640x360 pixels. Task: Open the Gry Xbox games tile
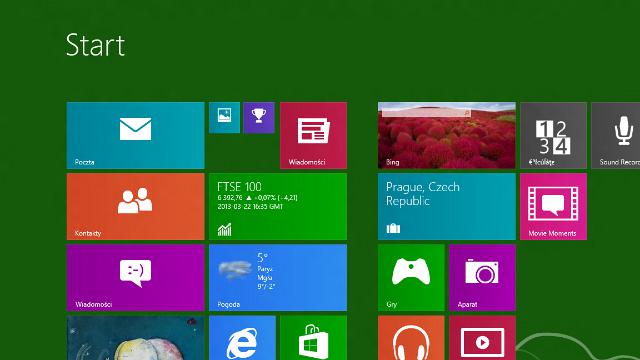click(x=411, y=278)
